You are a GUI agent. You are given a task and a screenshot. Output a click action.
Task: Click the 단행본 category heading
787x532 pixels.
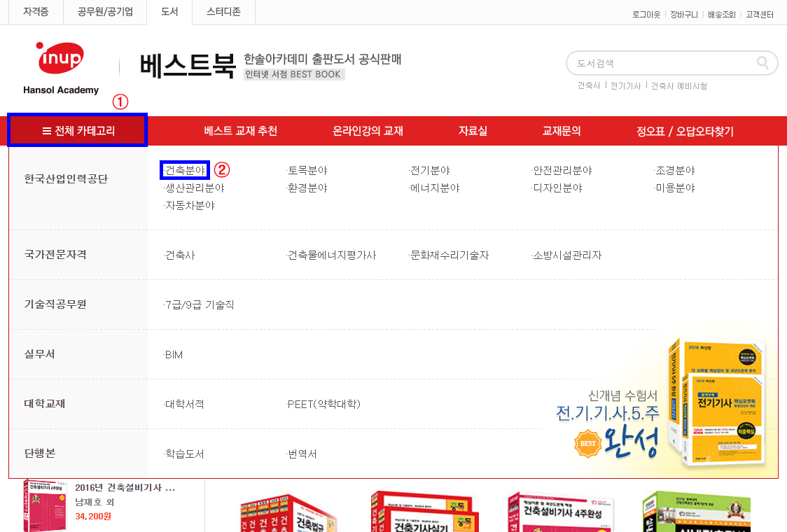click(39, 453)
